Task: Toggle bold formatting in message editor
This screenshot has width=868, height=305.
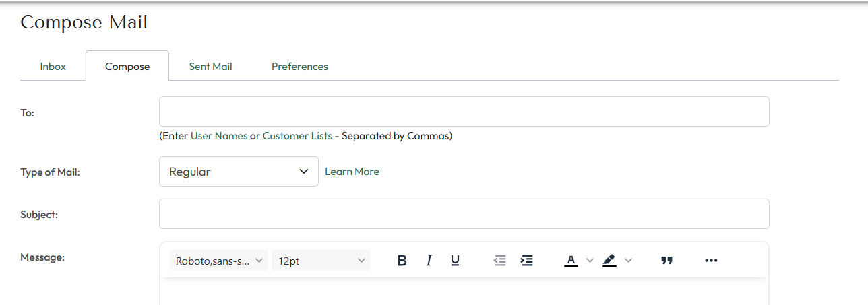Action: click(402, 261)
